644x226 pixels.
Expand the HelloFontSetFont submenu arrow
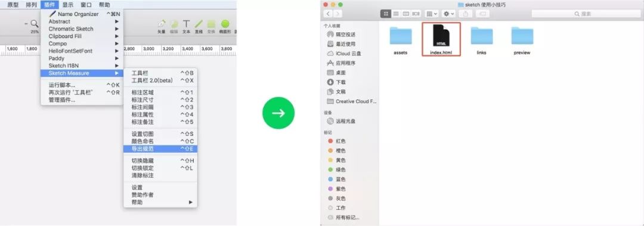tap(117, 51)
